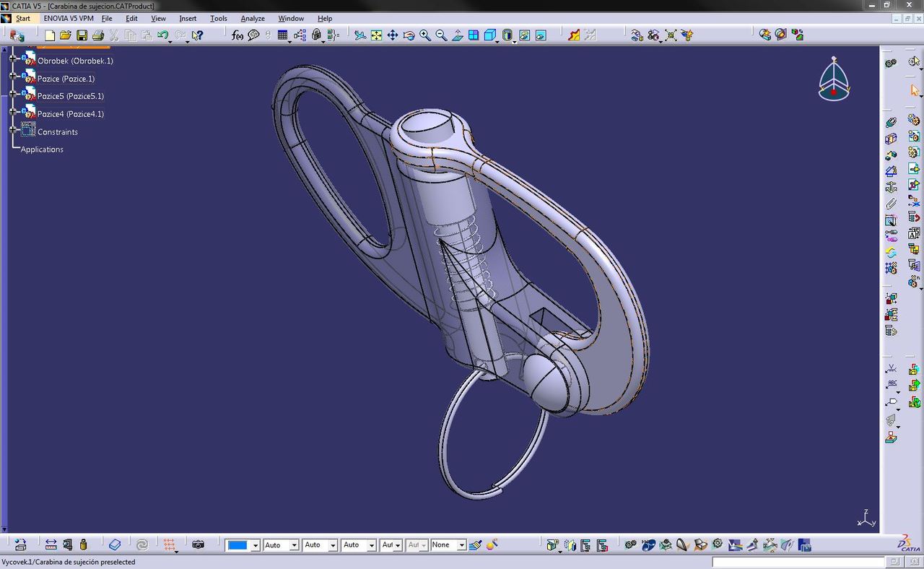Image resolution: width=924 pixels, height=569 pixels.
Task: Expand the Pozice5 (Pozice5.1) tree node
Action: 12,93
